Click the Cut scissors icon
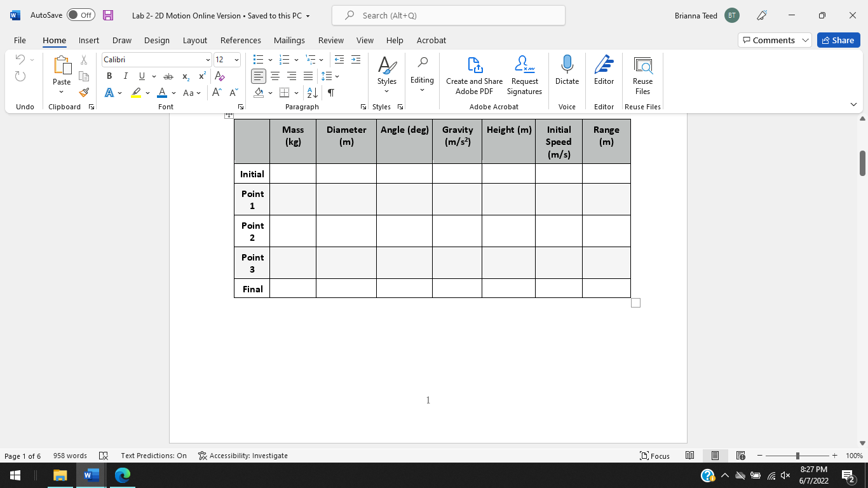This screenshot has width=868, height=488. click(84, 60)
